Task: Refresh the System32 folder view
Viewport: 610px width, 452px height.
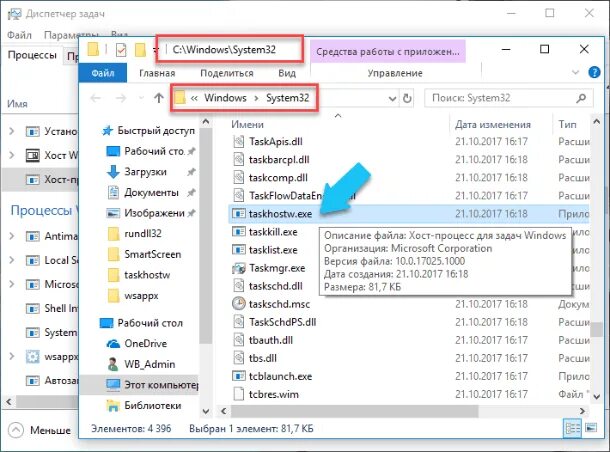Action: (407, 98)
